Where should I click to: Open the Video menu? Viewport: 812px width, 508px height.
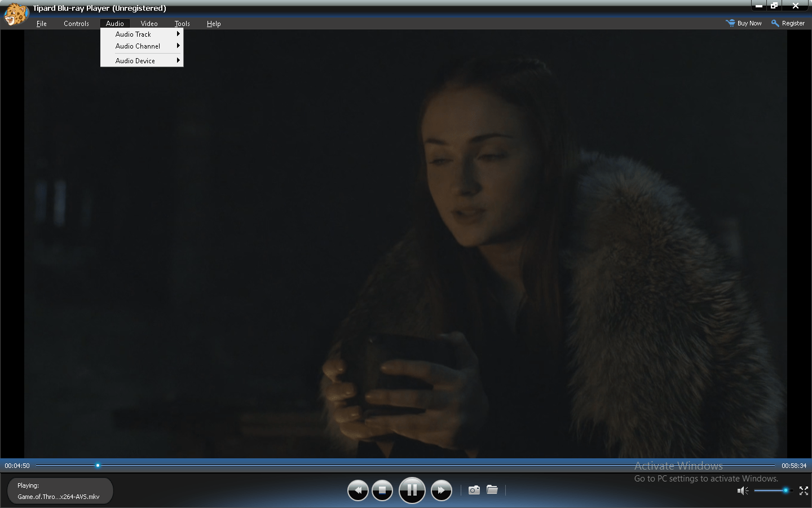(149, 23)
